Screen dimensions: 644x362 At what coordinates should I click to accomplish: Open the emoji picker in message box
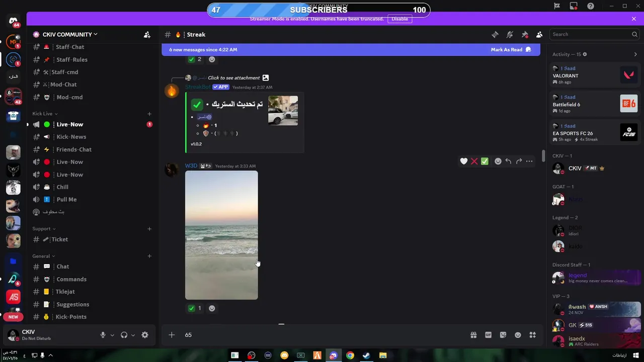[x=518, y=335]
